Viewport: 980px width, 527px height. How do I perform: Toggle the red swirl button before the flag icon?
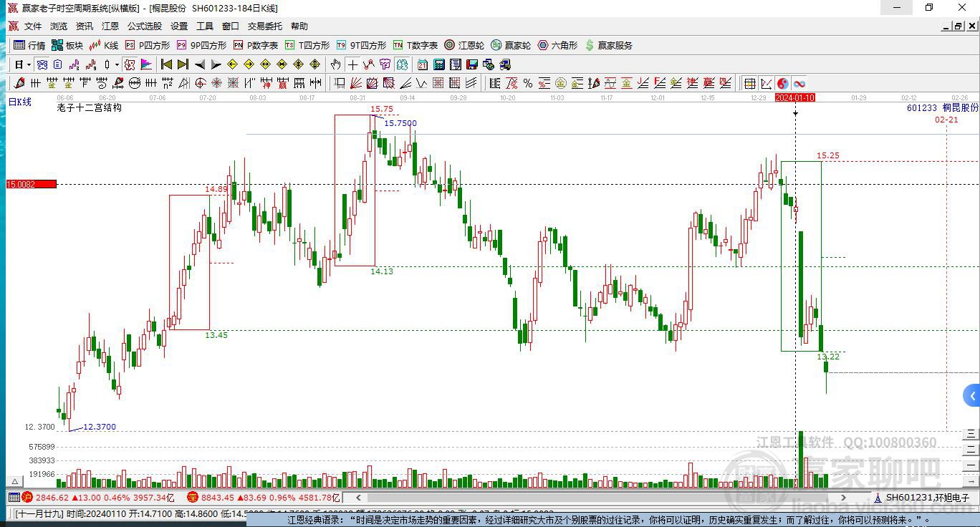(x=130, y=64)
